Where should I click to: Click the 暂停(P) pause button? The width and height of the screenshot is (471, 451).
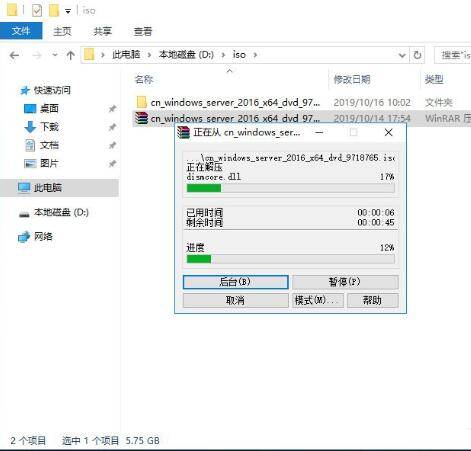click(x=345, y=282)
